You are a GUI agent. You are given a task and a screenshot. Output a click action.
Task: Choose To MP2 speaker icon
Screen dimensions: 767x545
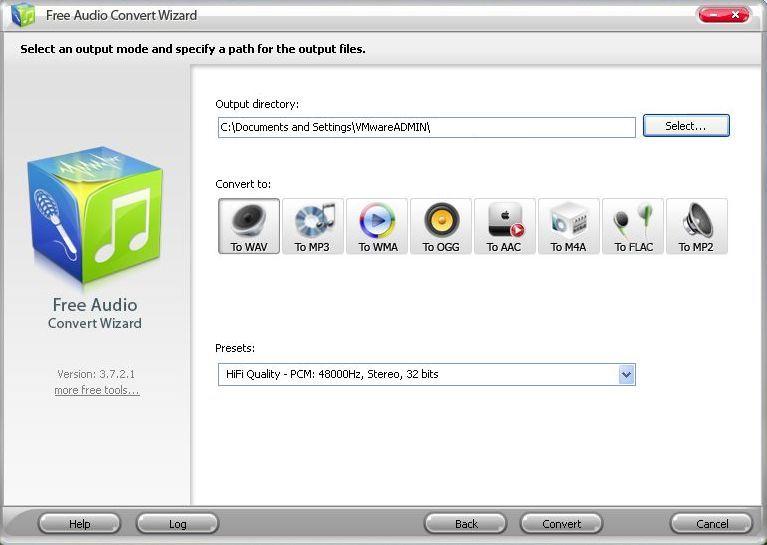(x=697, y=226)
